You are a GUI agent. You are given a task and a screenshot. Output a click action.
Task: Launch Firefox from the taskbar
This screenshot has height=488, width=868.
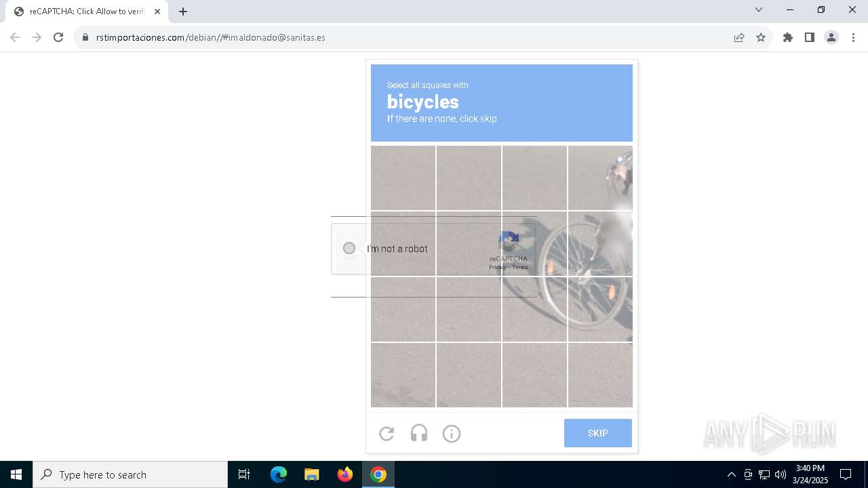345,474
